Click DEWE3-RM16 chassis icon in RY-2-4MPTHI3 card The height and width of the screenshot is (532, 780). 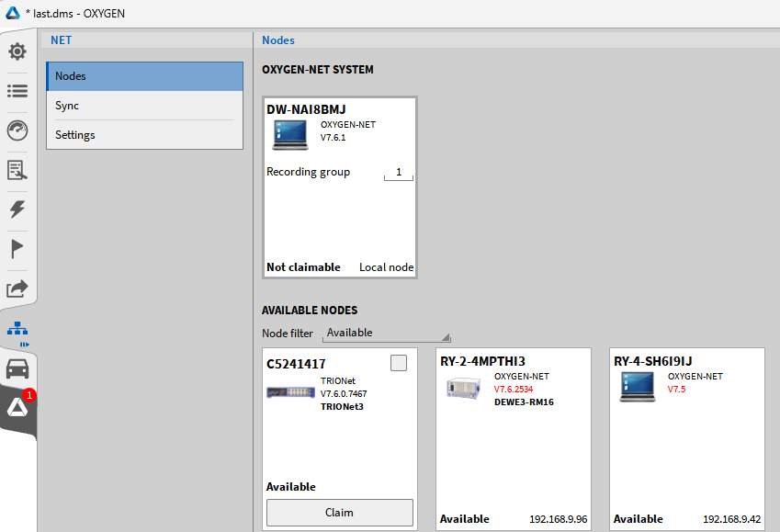(x=464, y=388)
